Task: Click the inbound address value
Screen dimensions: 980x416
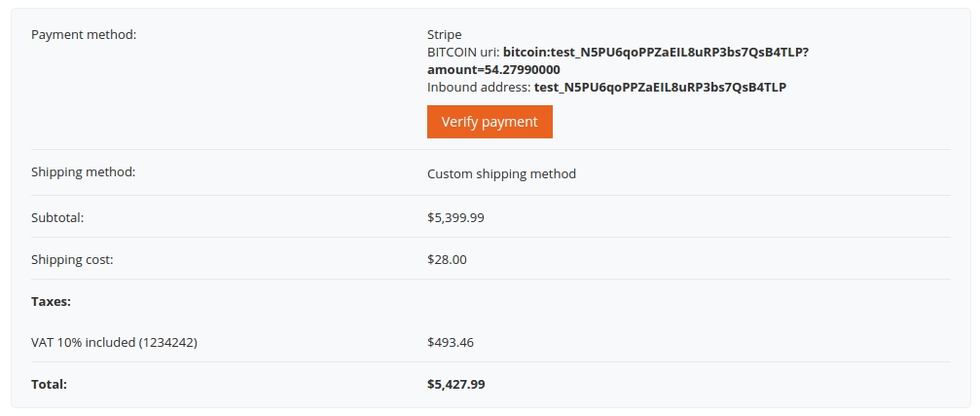Action: (x=660, y=87)
